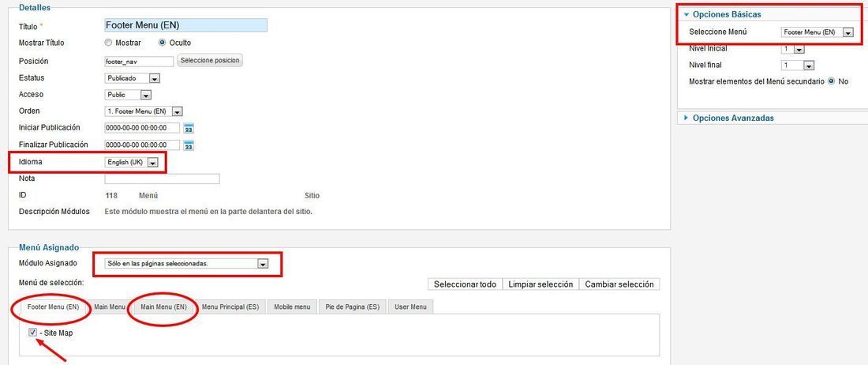Select the Mostrar title radio button
Viewport: 868px width, 365px height.
click(109, 43)
